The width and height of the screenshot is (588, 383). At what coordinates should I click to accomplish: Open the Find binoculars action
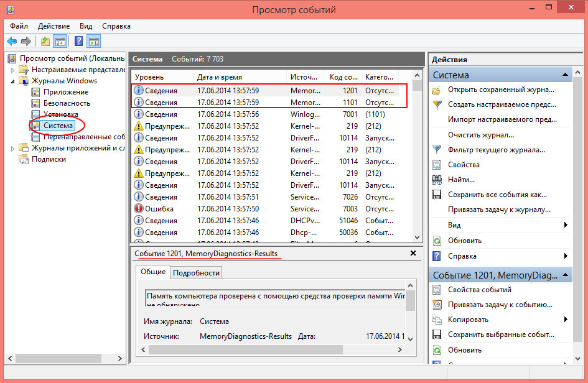tap(437, 180)
